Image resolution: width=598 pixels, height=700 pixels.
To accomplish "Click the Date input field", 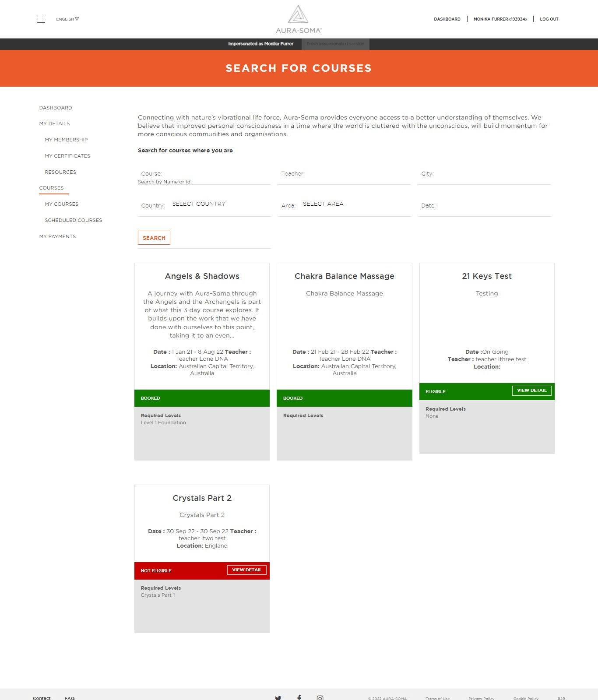I will tap(484, 206).
